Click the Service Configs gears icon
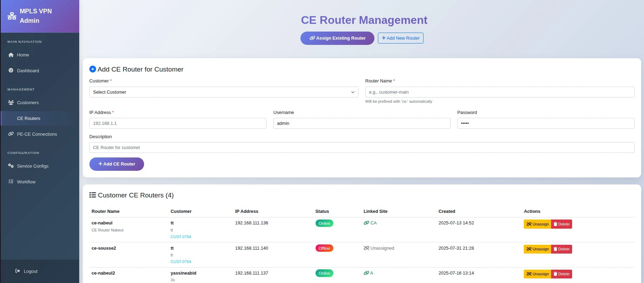Viewport: 644px width, 283px height. pyautogui.click(x=11, y=166)
